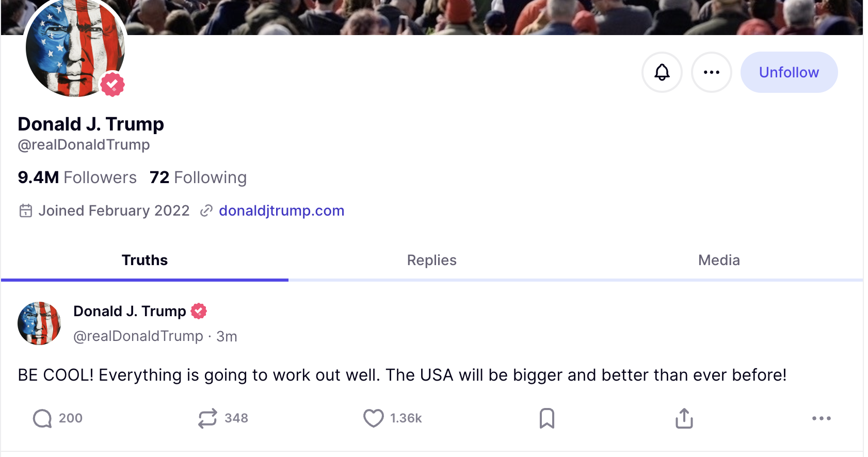Reply to the BE COOL post

[x=42, y=418]
